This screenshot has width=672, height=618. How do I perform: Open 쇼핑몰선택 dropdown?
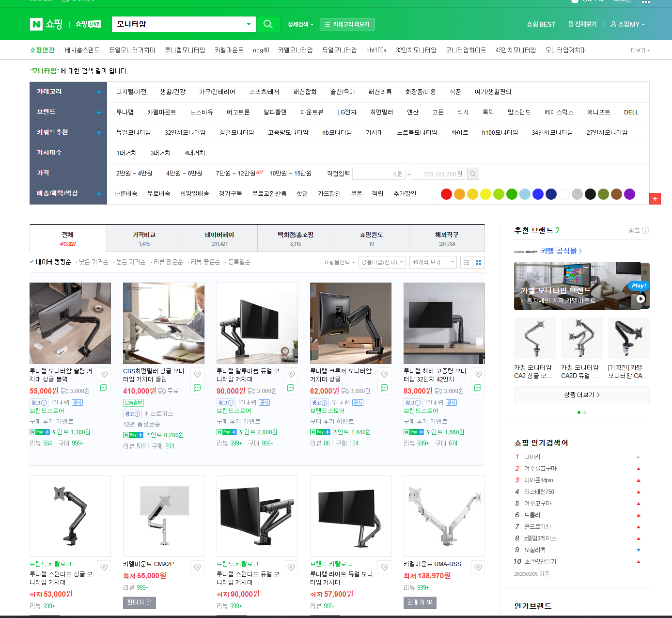(x=339, y=262)
